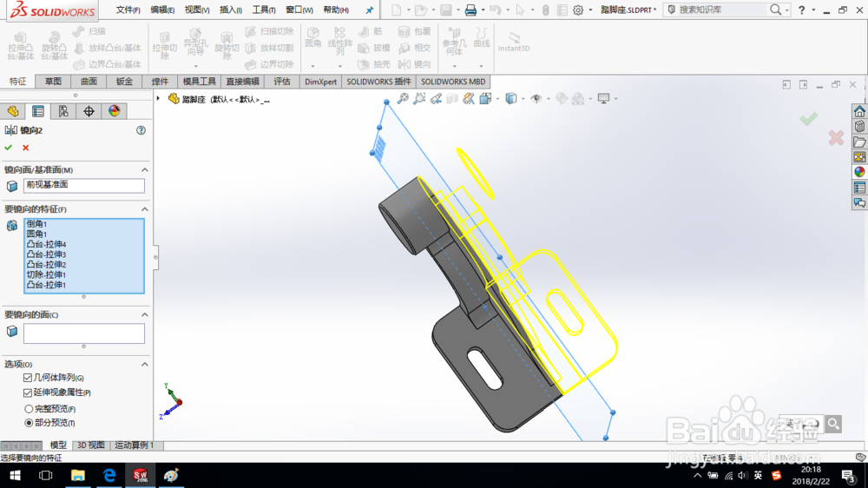Switch to the 曲面 tab
This screenshot has height=488, width=868.
[89, 82]
